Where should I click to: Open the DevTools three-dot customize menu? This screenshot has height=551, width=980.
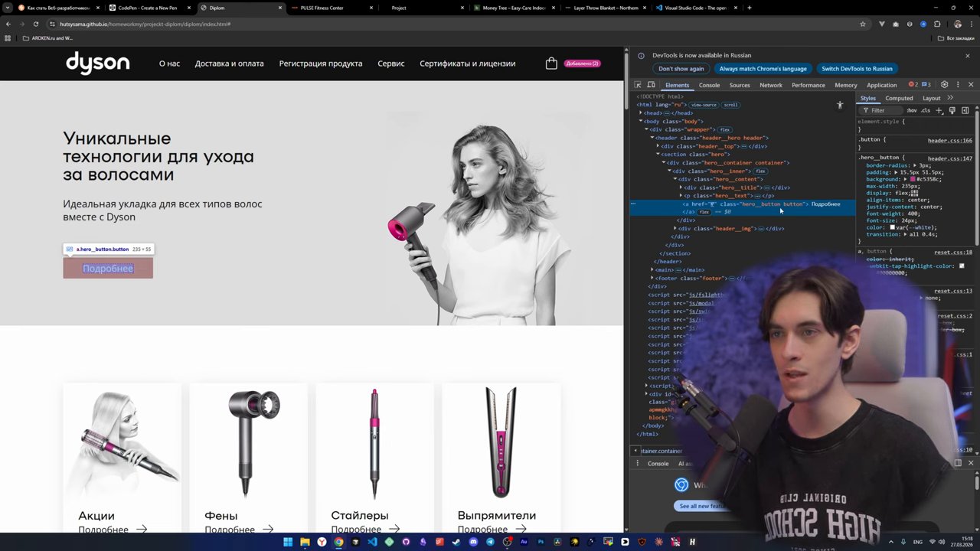point(957,85)
